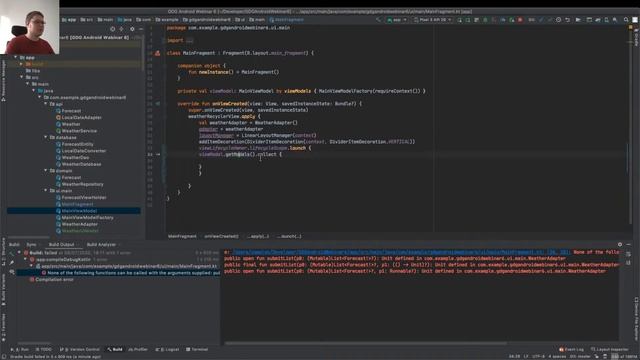
Task: Click the eye filter icon in Build sidebar
Action: 12,271
